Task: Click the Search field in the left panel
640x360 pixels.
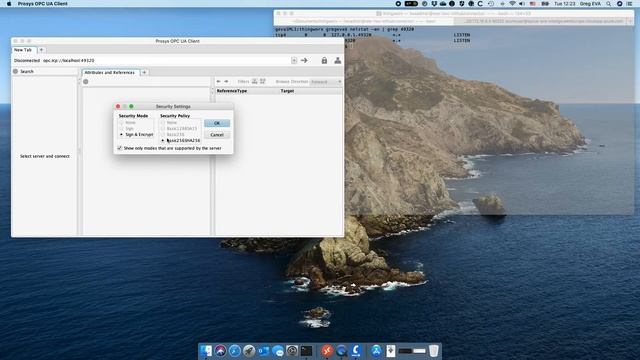Action: coord(48,71)
